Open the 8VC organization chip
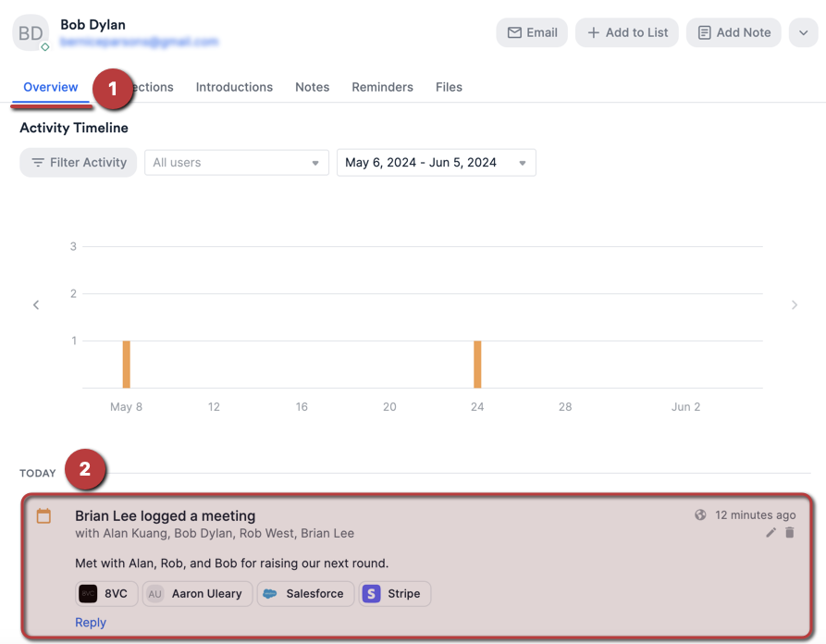 106,594
